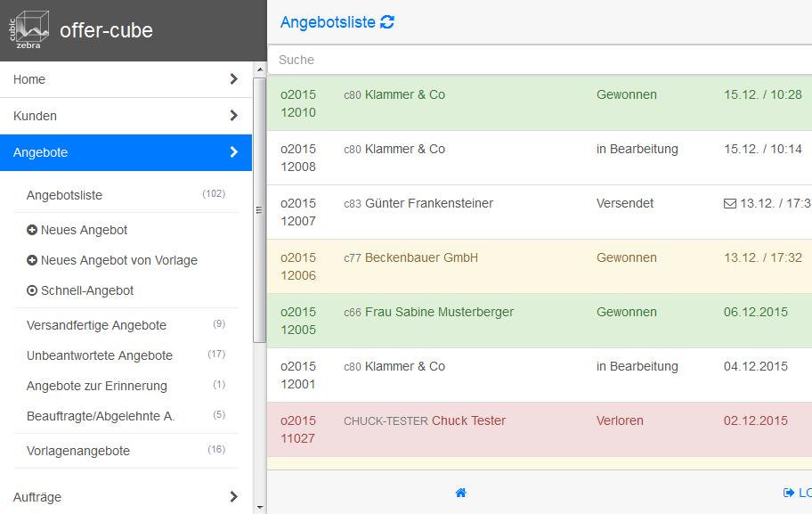Click plus icon for Neues Angebot von Vorlage
812x514 pixels.
[32, 260]
